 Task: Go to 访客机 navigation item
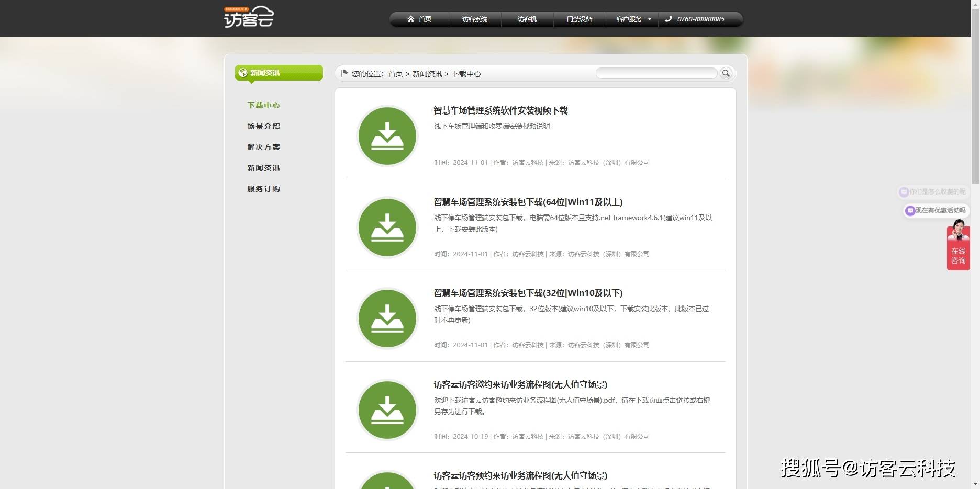pos(527,19)
